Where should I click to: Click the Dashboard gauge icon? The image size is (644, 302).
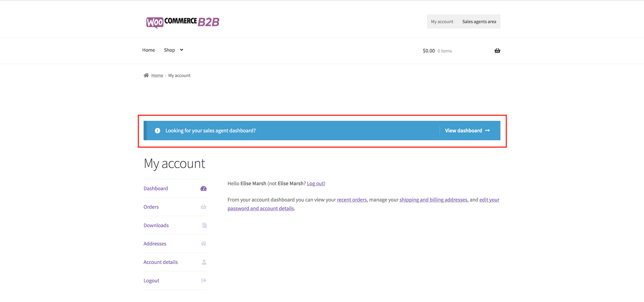coord(203,189)
